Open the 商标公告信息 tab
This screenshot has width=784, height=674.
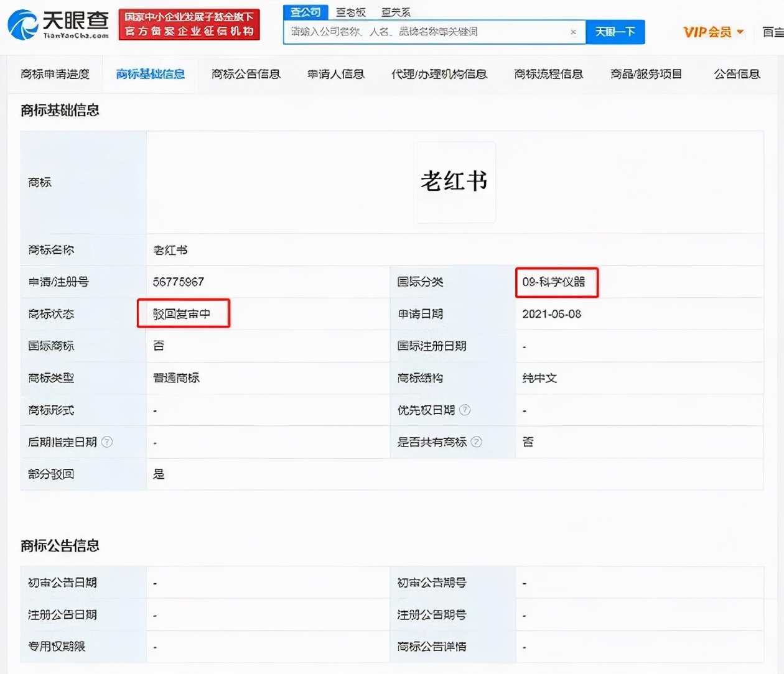[x=246, y=74]
